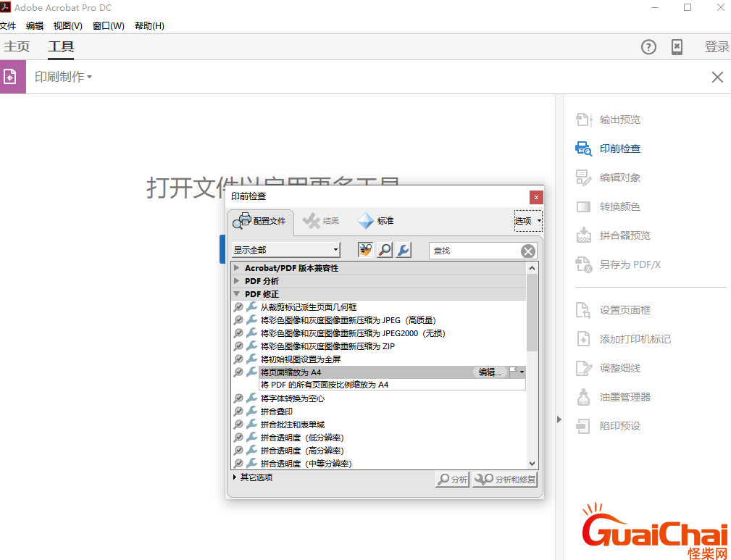
Task: Click the 分析和修复 button
Action: [505, 480]
